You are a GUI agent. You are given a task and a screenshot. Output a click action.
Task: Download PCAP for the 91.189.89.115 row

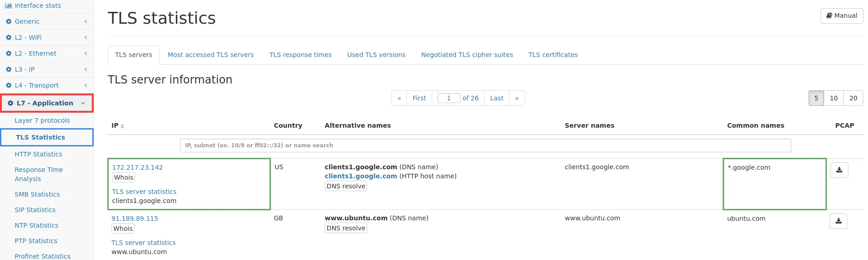click(x=838, y=221)
